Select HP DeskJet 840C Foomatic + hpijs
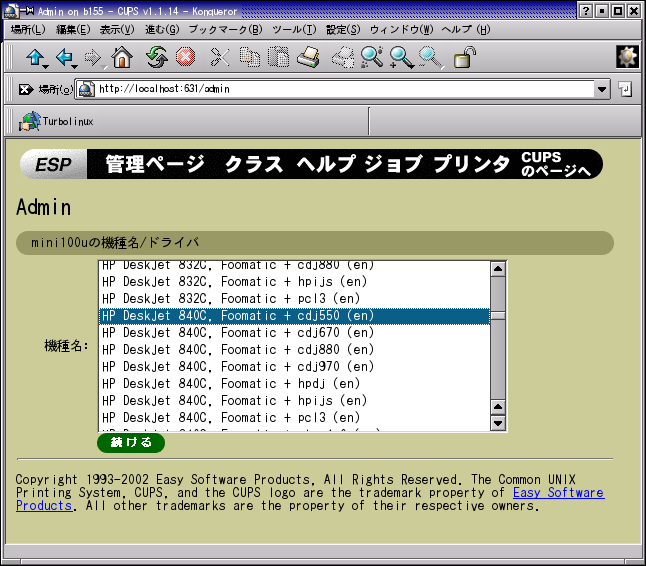 click(294, 401)
